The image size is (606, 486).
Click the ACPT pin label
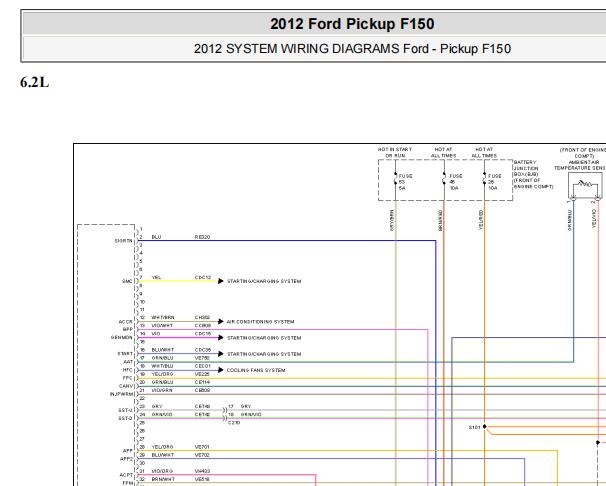point(126,476)
